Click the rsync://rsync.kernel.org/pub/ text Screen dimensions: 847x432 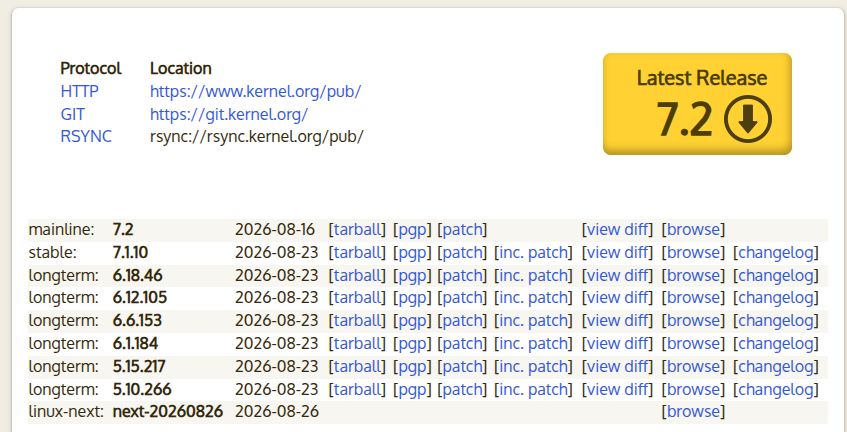tap(257, 136)
